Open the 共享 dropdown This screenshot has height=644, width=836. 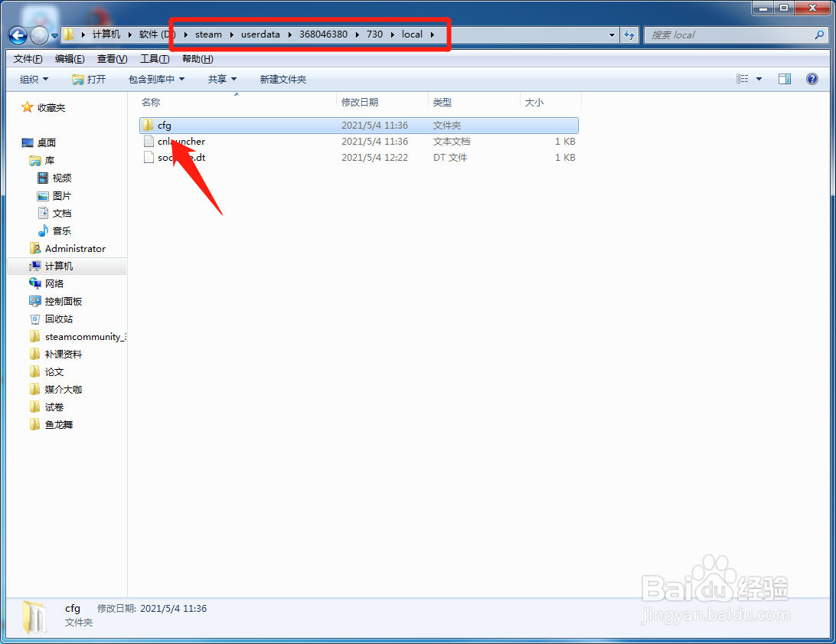pos(222,80)
